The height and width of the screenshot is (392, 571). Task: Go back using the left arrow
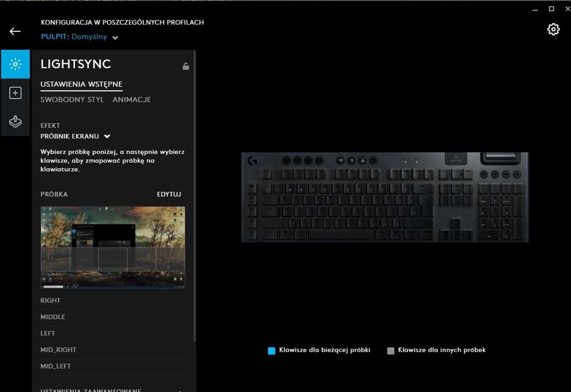point(15,31)
